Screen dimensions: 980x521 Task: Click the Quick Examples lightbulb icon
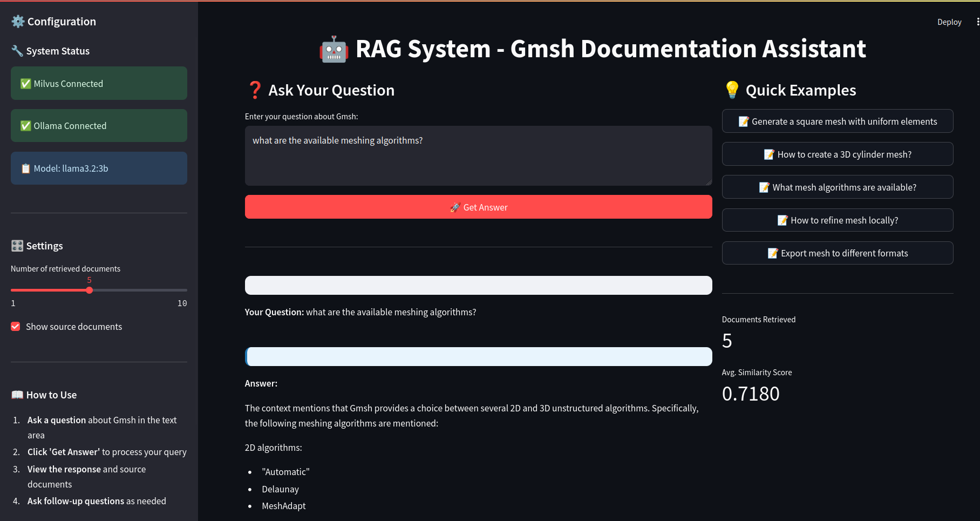click(732, 90)
